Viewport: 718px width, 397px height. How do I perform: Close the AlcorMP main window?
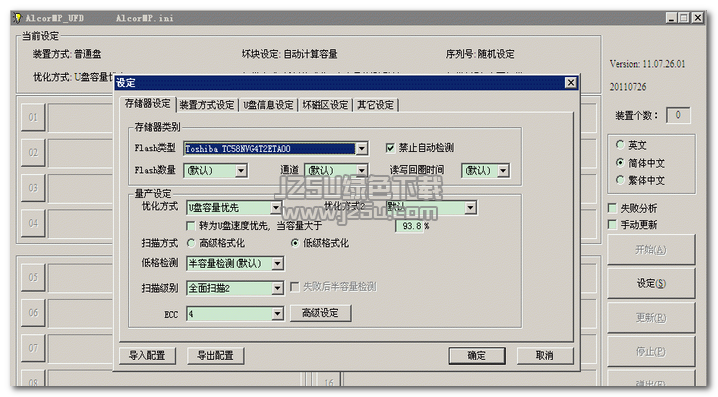[x=697, y=18]
